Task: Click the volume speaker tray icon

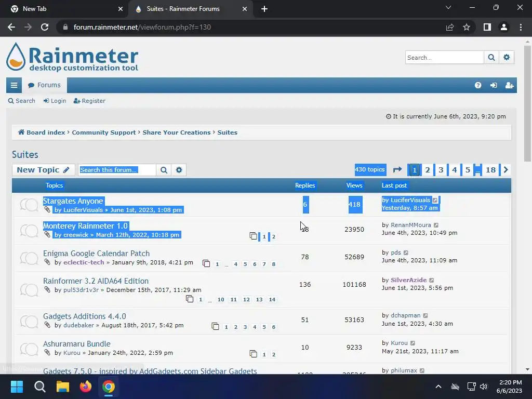Action: (484, 387)
